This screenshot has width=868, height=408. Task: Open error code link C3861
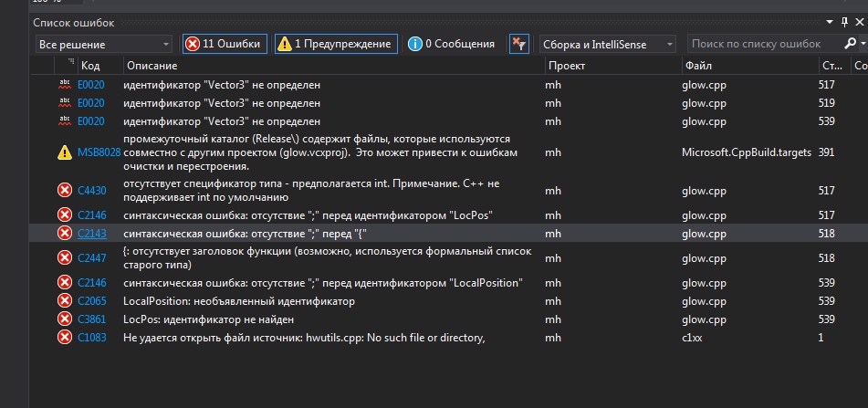[x=92, y=319]
